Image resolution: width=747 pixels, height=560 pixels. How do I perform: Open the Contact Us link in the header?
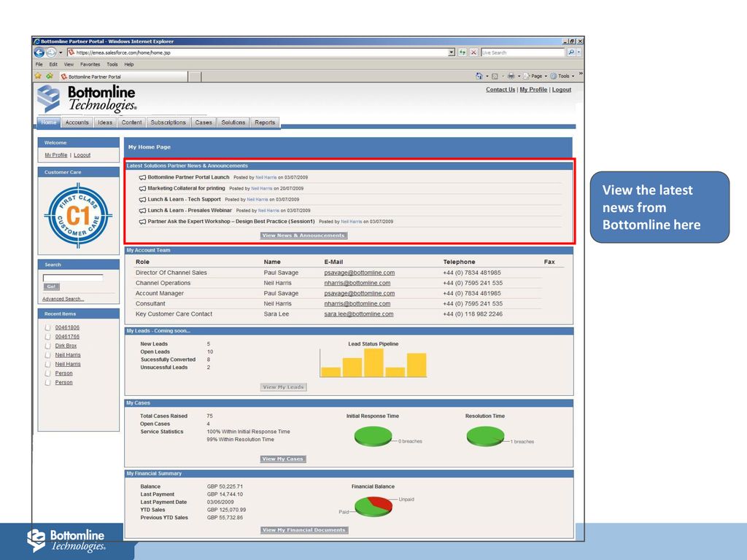(500, 90)
